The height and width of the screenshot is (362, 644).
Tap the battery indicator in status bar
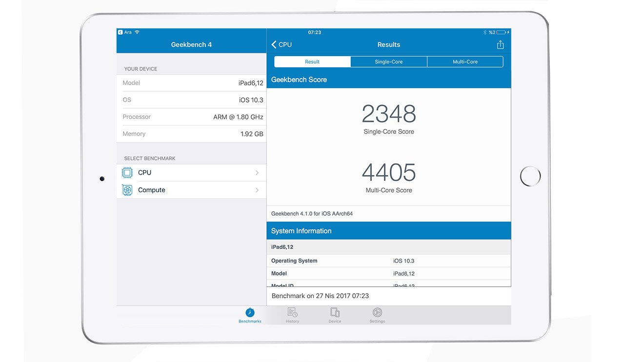(x=501, y=32)
